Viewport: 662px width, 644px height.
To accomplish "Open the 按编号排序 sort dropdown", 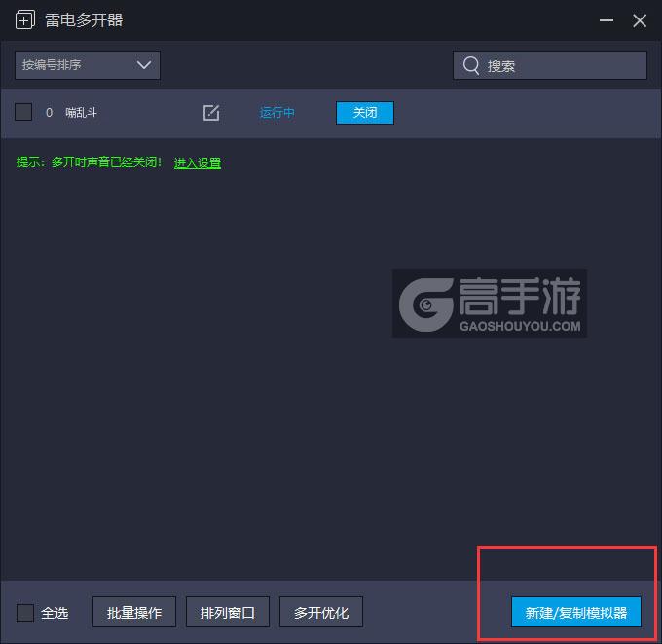I will [88, 65].
